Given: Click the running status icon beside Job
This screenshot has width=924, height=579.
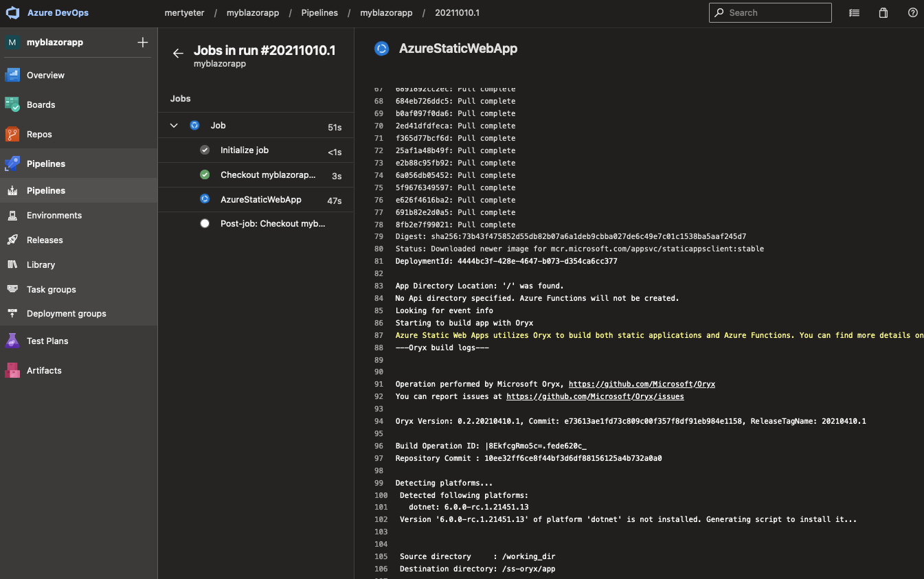Looking at the screenshot, I should [x=194, y=125].
